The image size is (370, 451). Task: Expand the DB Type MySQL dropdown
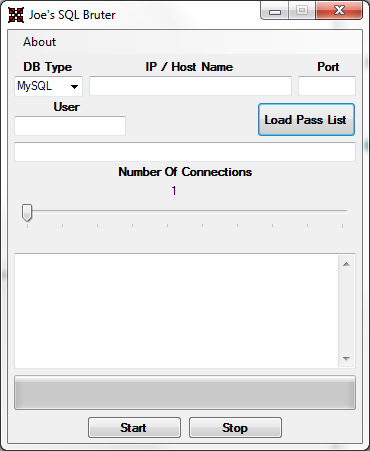48,86
